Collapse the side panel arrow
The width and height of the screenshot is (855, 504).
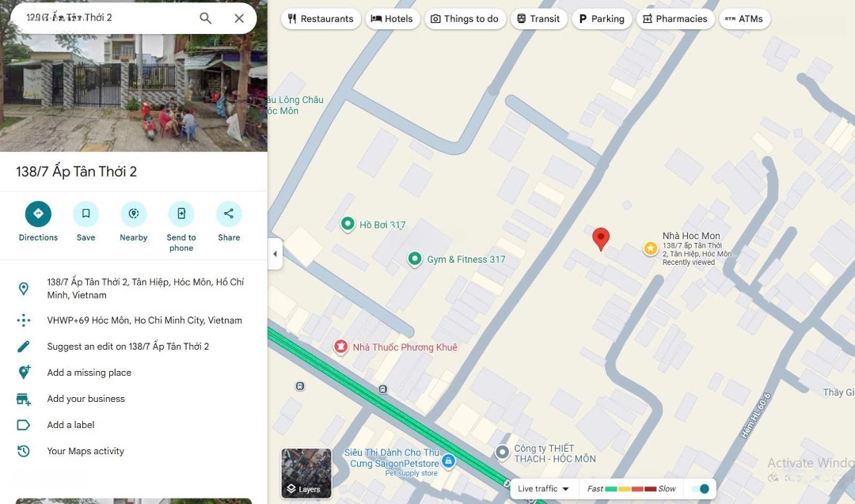(275, 254)
